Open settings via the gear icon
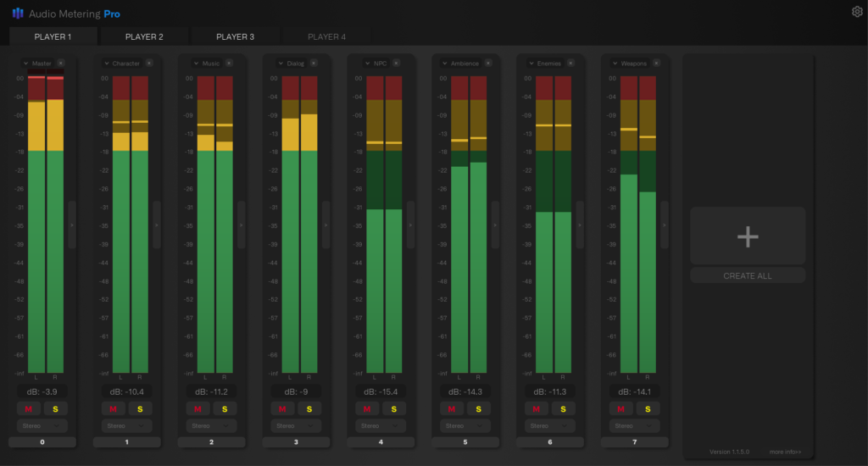 point(856,12)
